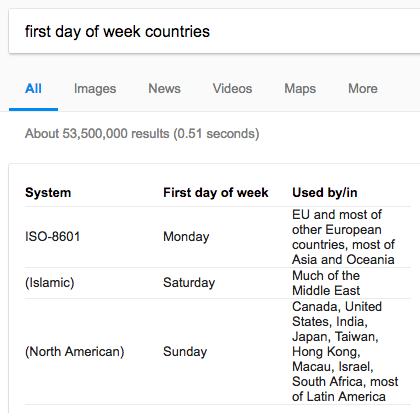The width and height of the screenshot is (420, 413).
Task: Go to the Videos tab
Action: (x=232, y=89)
